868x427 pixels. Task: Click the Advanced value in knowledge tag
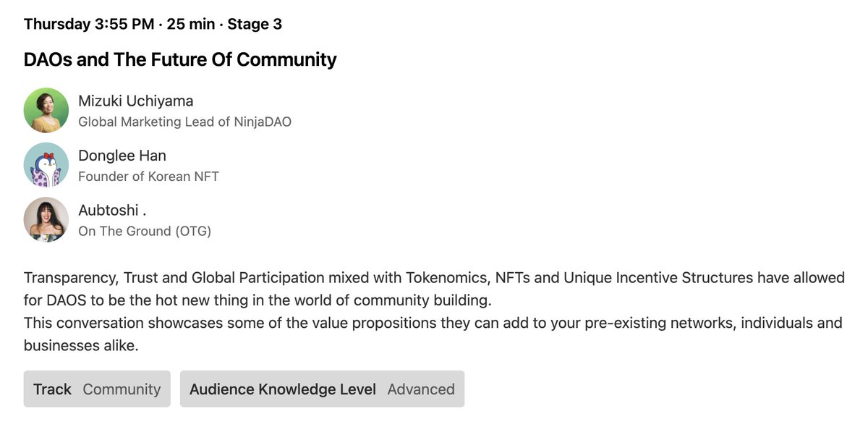421,389
